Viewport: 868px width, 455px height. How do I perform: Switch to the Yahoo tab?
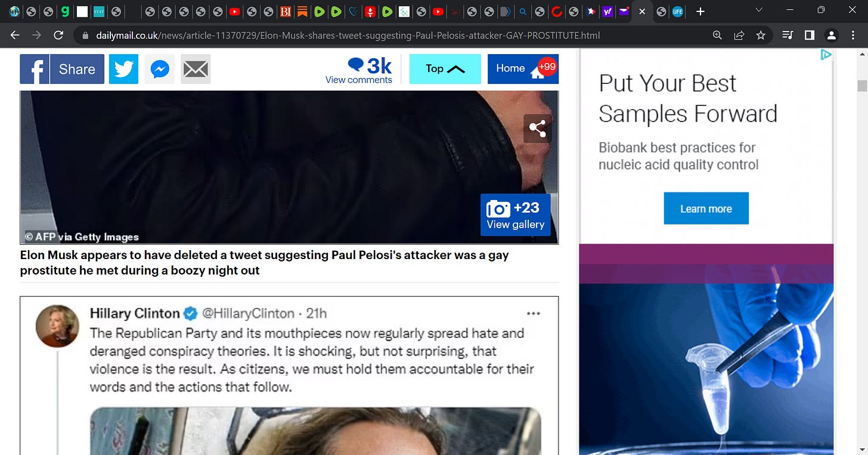(607, 11)
